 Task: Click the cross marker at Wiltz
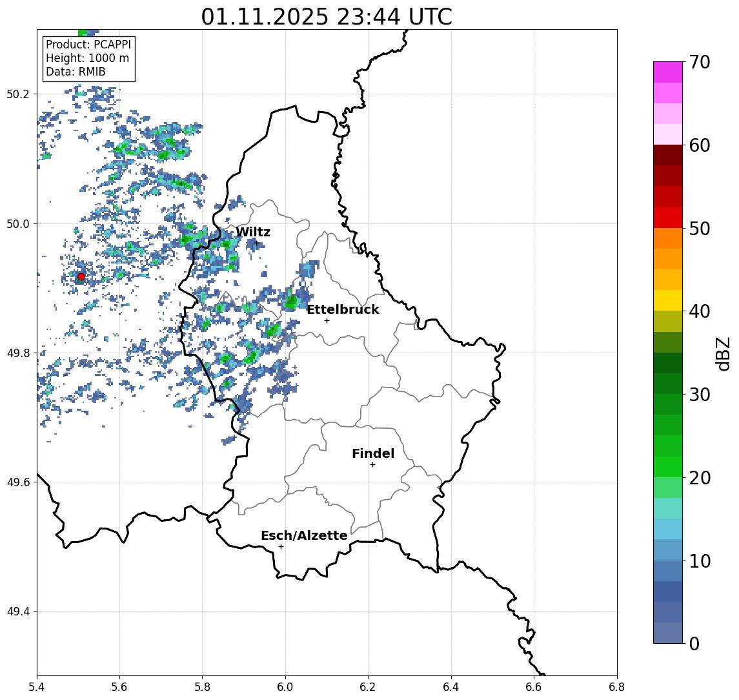coord(256,243)
